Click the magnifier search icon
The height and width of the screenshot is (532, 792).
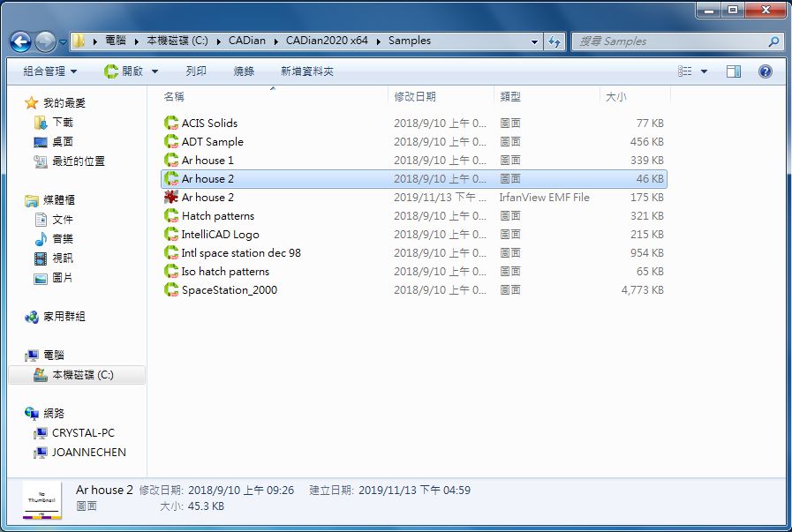[773, 41]
